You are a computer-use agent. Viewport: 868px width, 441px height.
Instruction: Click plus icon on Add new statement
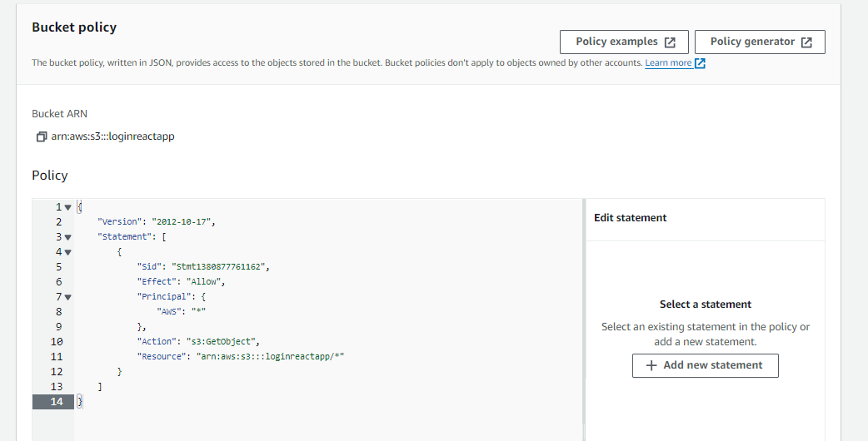click(x=651, y=365)
